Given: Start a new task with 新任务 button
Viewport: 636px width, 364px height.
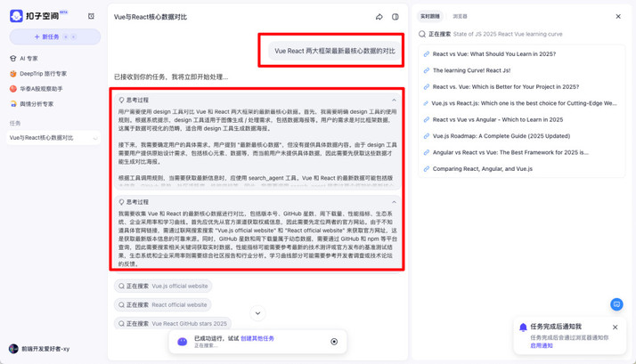Looking at the screenshot, I should point(54,36).
